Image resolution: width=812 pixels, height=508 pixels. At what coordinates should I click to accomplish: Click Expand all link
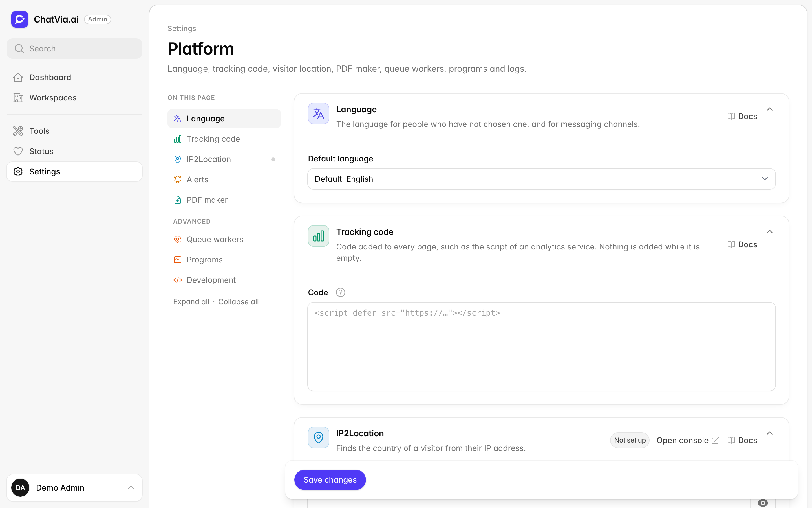point(191,302)
